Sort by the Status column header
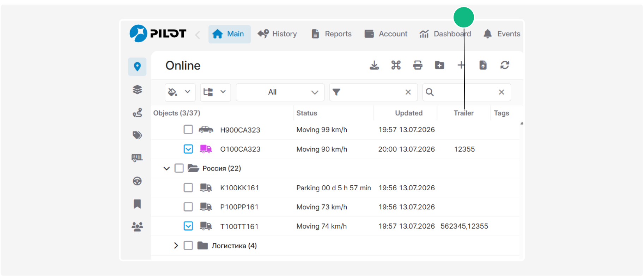644x277 pixels. click(x=307, y=113)
